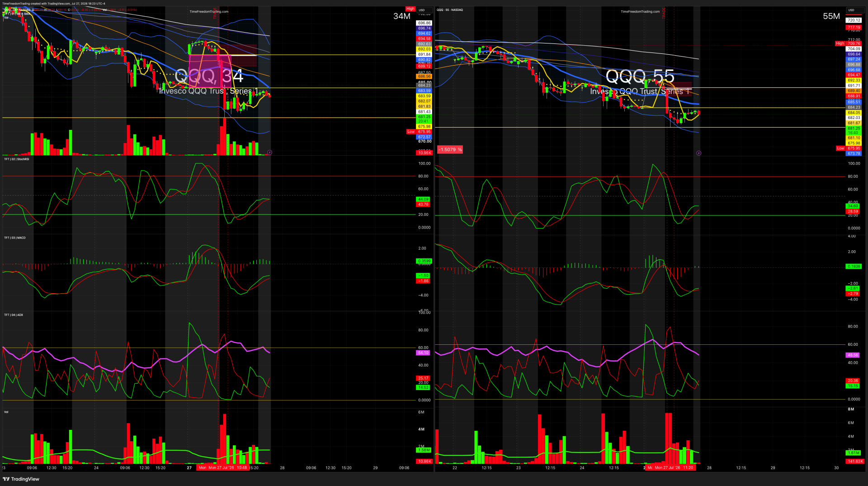Click the 'Mon 27 Jul '26 10:48' time marker
The height and width of the screenshot is (486, 868).
click(227, 468)
